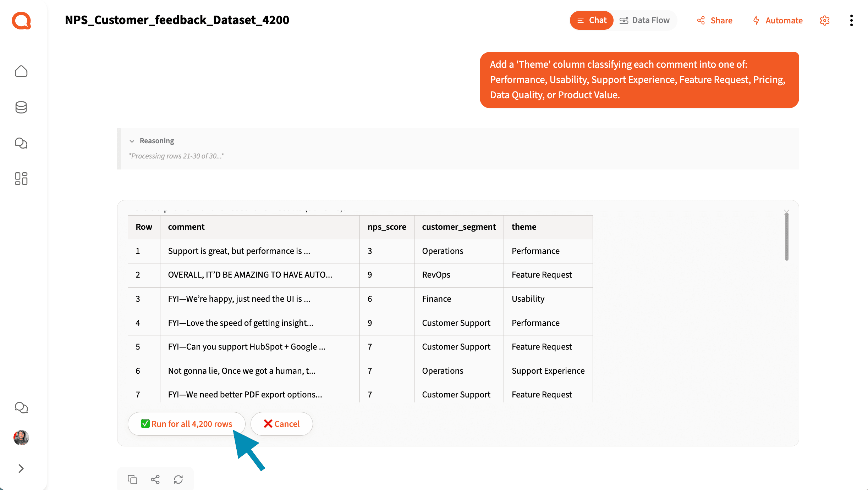Expand the sidebar with the arrow

[21, 468]
